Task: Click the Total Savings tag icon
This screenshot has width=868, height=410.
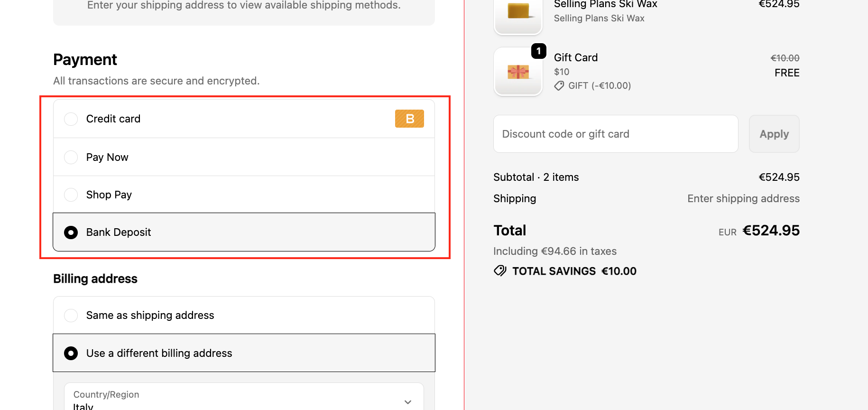Action: click(x=500, y=271)
